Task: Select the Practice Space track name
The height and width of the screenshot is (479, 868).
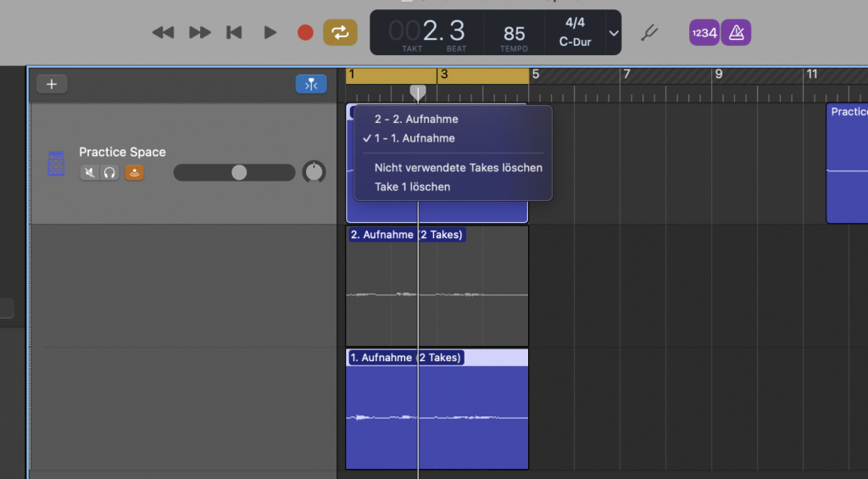Action: [x=122, y=152]
